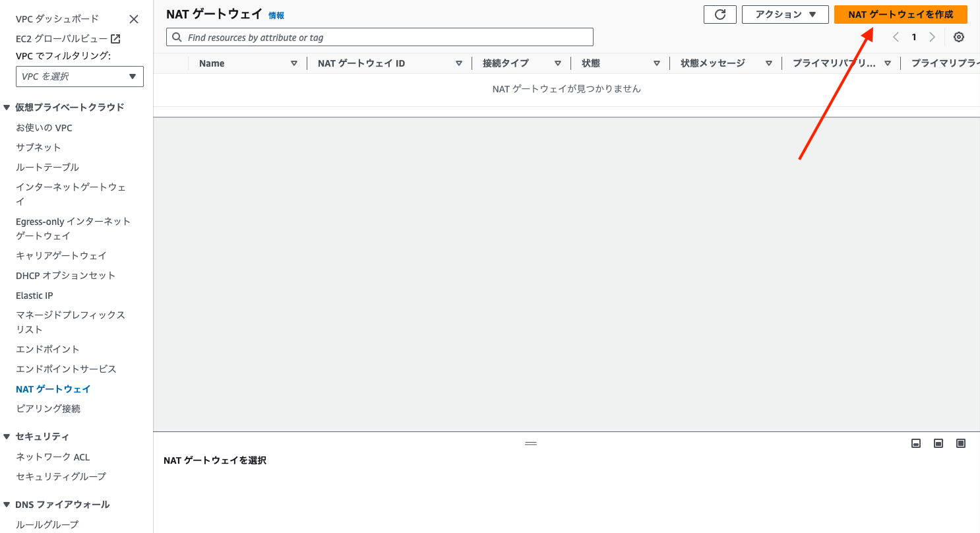Refresh the NAT gateway list
This screenshot has width=980, height=533.
(720, 15)
